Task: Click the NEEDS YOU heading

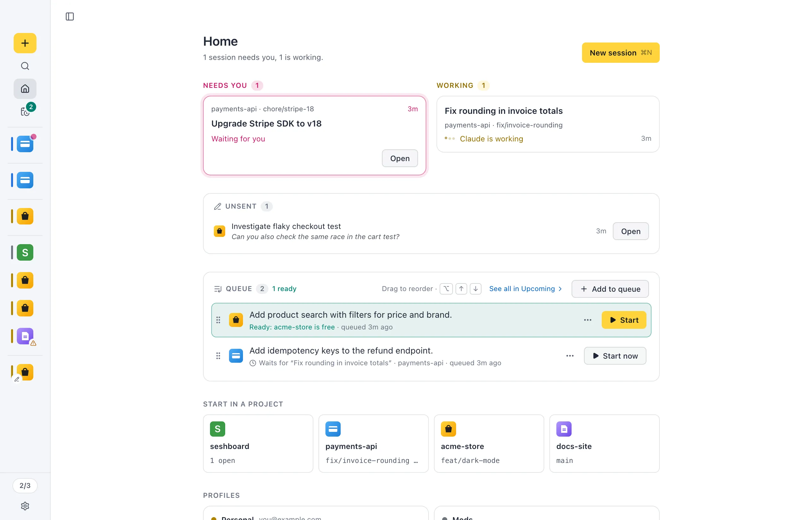Action: pyautogui.click(x=225, y=85)
